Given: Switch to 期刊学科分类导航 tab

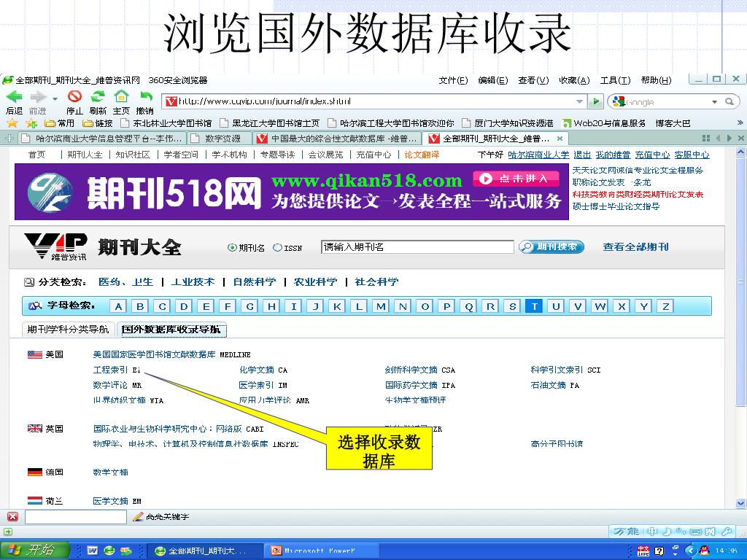Looking at the screenshot, I should point(68,330).
